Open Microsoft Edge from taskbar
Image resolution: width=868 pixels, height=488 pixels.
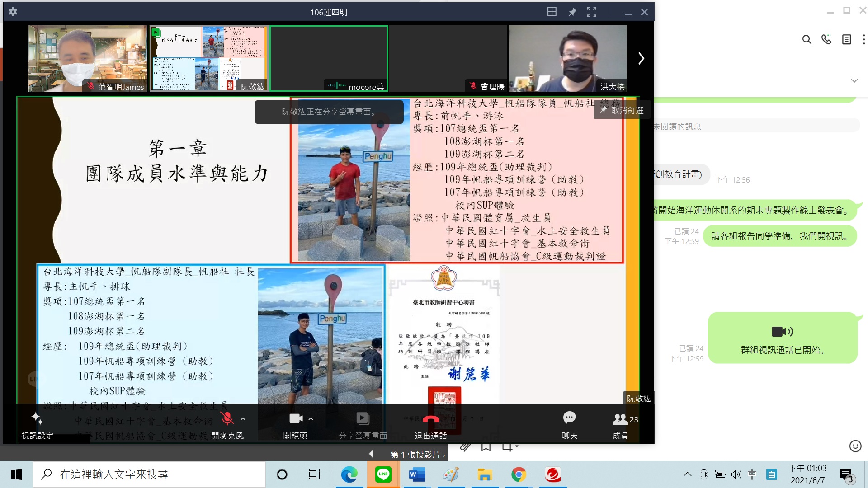(x=349, y=474)
